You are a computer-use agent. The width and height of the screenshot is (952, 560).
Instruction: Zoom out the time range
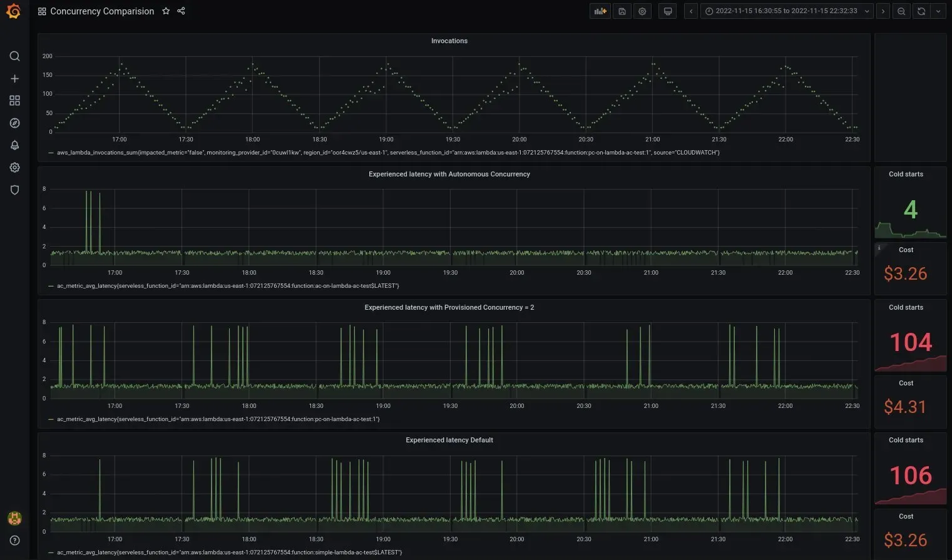tap(901, 11)
